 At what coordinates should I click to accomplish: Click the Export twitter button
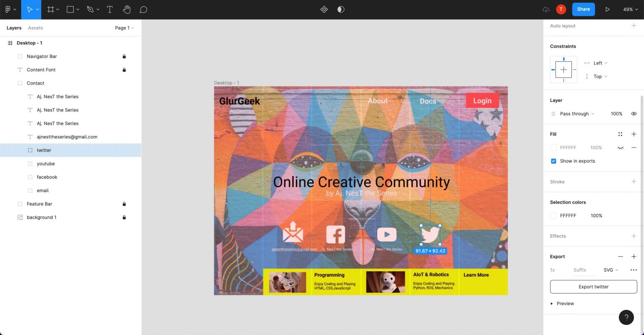click(593, 287)
